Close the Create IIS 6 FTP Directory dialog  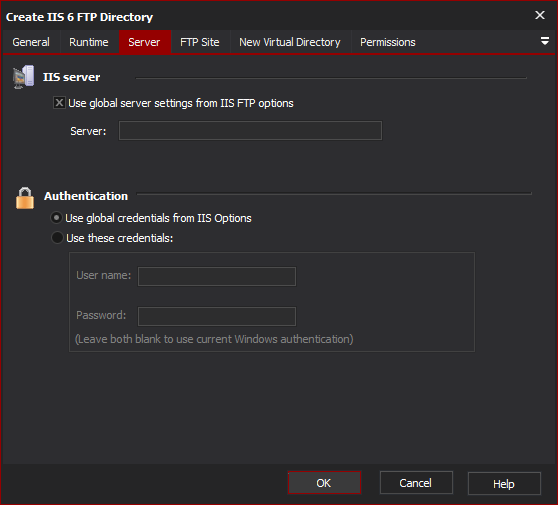pyautogui.click(x=539, y=15)
